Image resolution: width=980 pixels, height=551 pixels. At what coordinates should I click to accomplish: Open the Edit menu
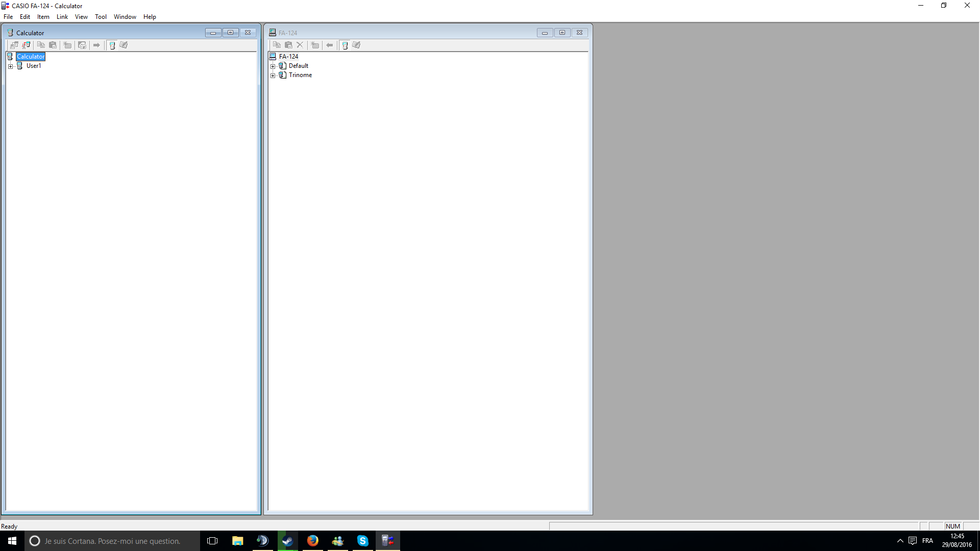coord(25,17)
